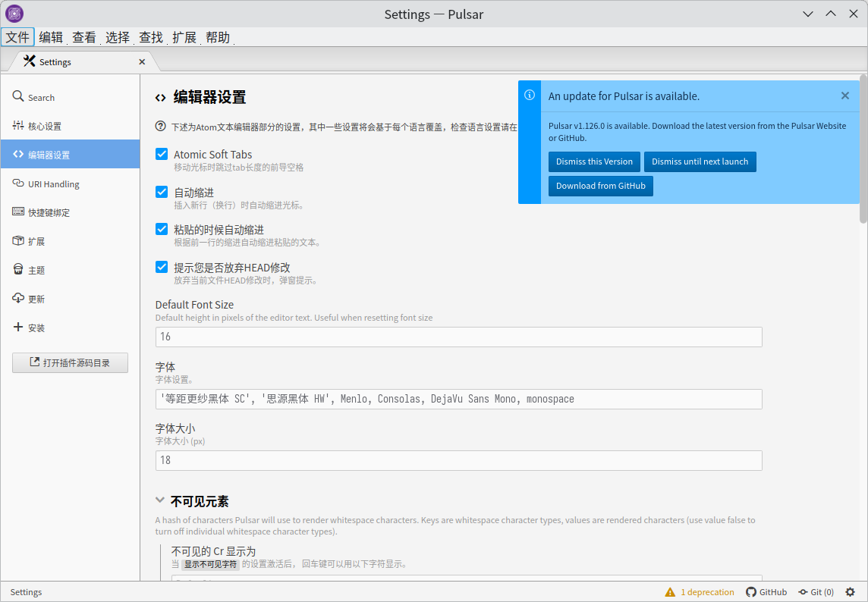Open the 查找 menu
The width and height of the screenshot is (868, 602).
[x=151, y=37]
